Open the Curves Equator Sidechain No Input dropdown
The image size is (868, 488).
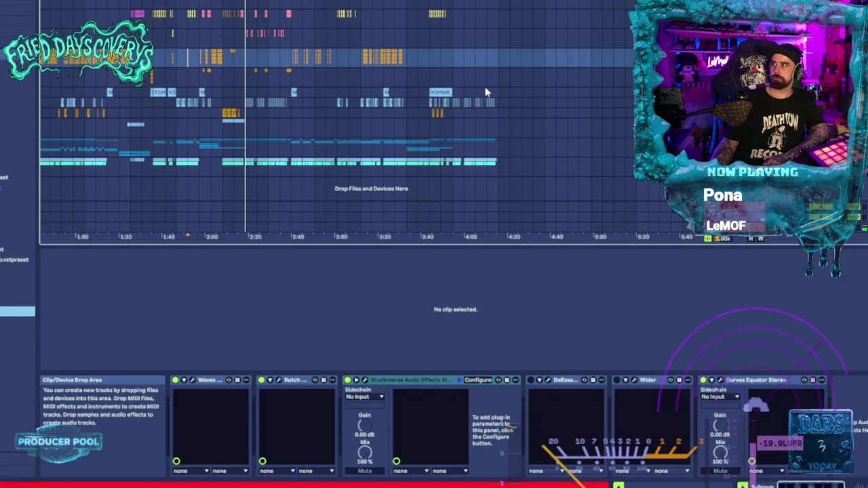tap(720, 396)
